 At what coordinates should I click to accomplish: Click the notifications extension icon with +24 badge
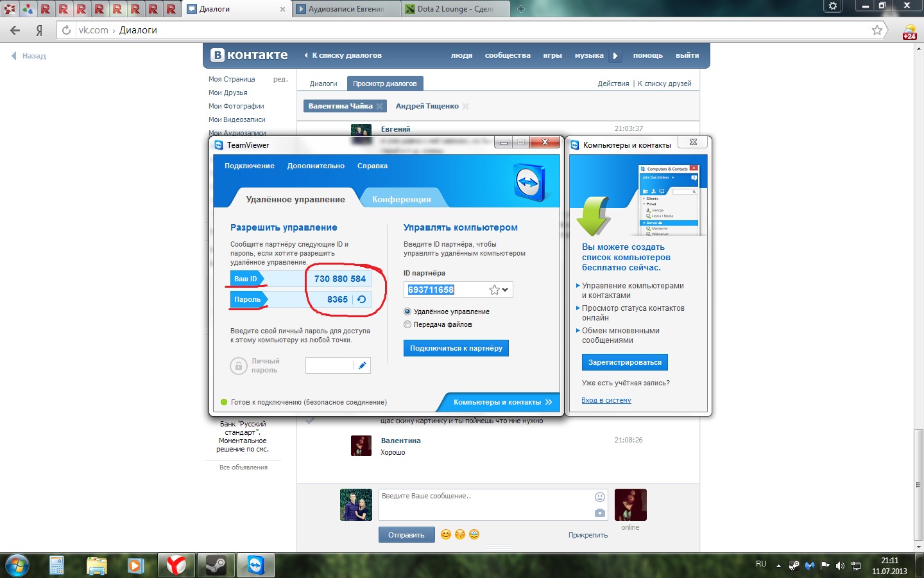pos(910,31)
